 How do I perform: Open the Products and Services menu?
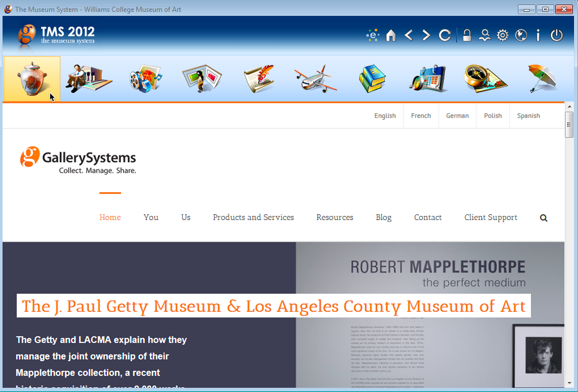[253, 217]
